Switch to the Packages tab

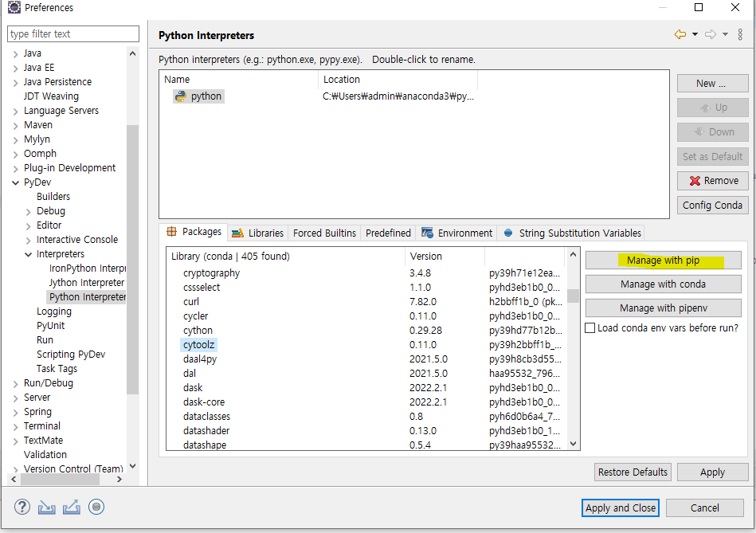pos(194,232)
